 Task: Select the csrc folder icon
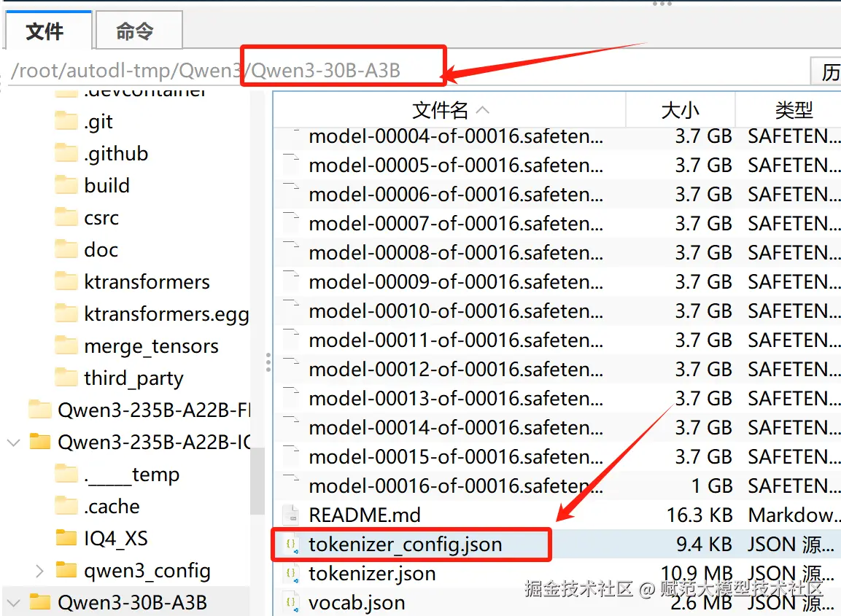(x=66, y=218)
